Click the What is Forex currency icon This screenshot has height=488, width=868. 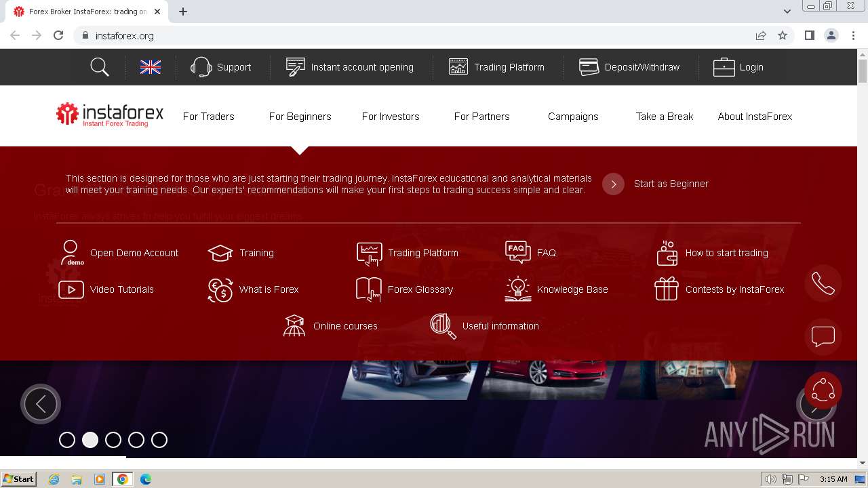click(x=220, y=289)
